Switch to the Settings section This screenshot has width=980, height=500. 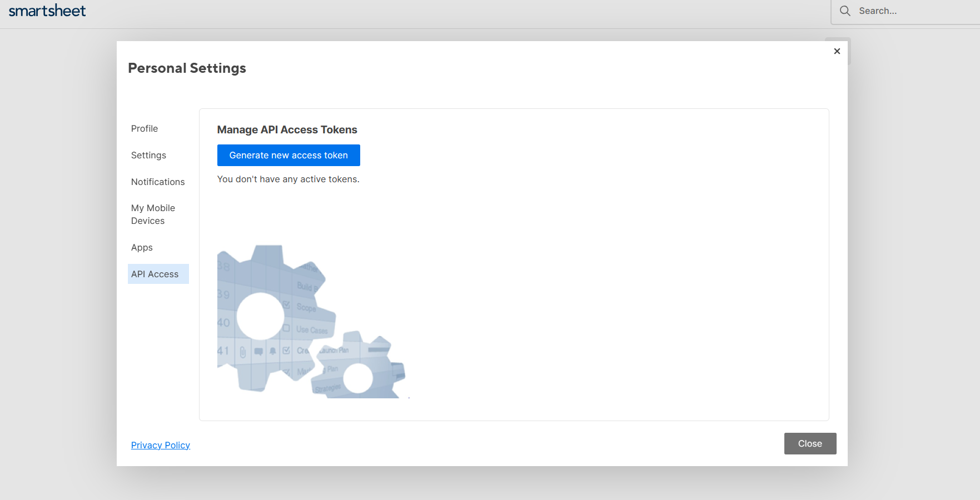coord(148,155)
